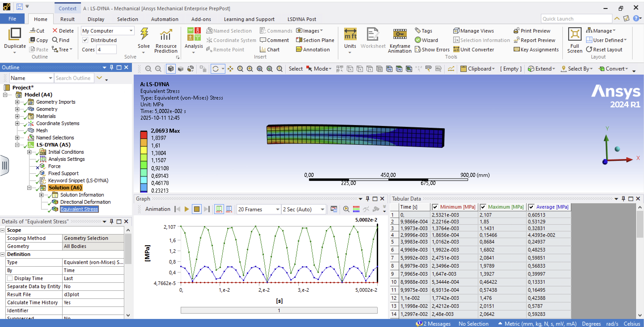644x327 pixels.
Task: Click the Solve lightning bolt icon
Action: click(x=144, y=34)
